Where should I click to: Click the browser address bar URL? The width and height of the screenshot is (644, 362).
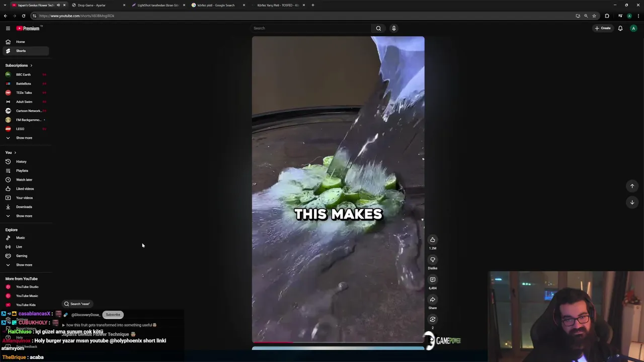click(76, 16)
